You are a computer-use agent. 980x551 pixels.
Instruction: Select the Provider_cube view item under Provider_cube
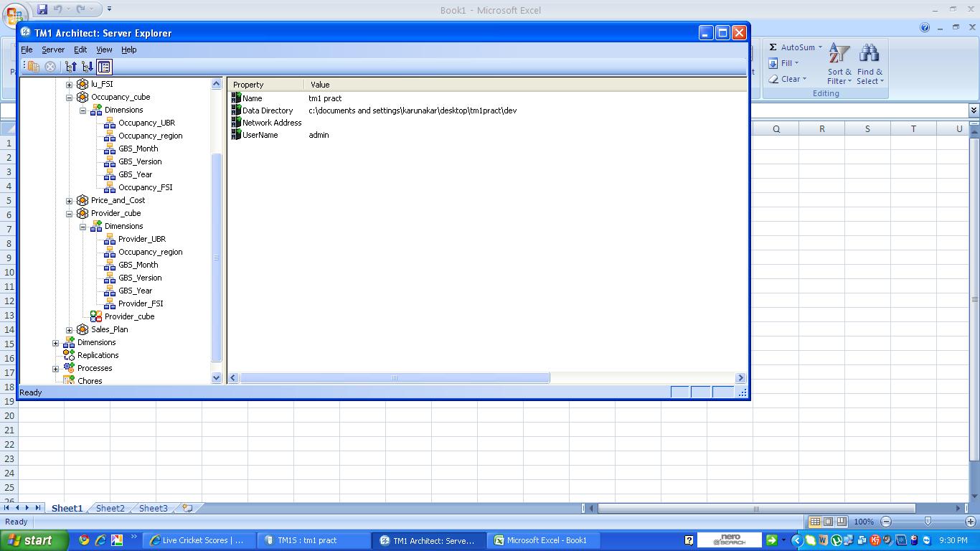129,316
